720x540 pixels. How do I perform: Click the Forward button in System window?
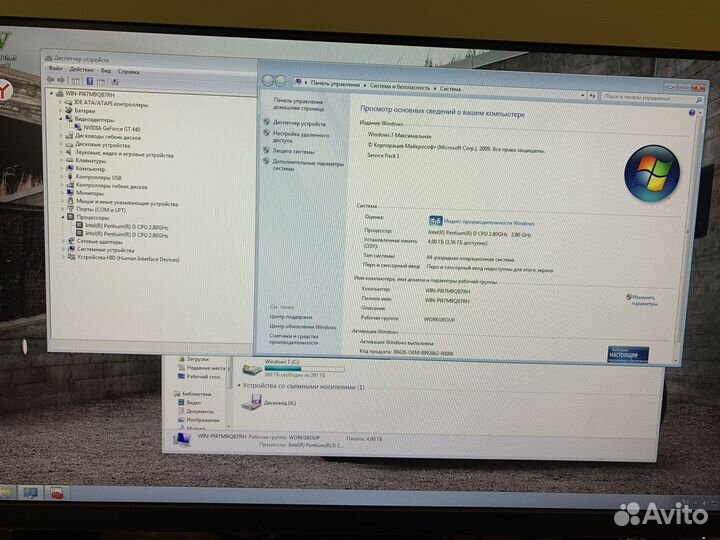[x=280, y=81]
